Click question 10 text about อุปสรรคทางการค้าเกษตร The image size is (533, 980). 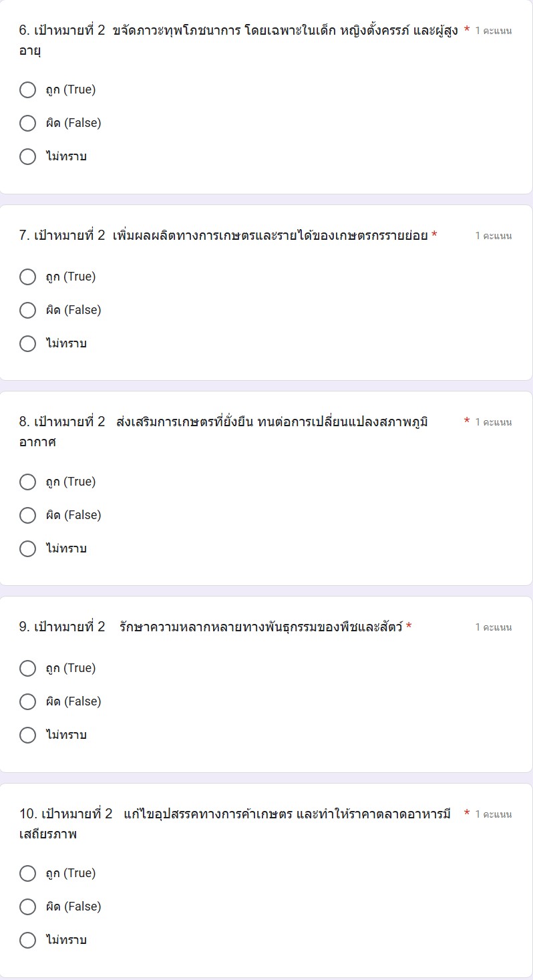[x=235, y=814]
